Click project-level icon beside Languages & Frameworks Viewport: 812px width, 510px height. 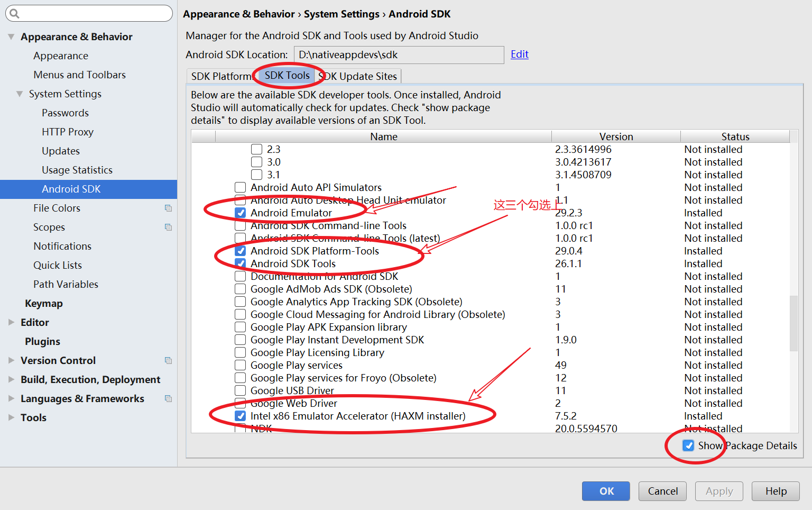(168, 398)
